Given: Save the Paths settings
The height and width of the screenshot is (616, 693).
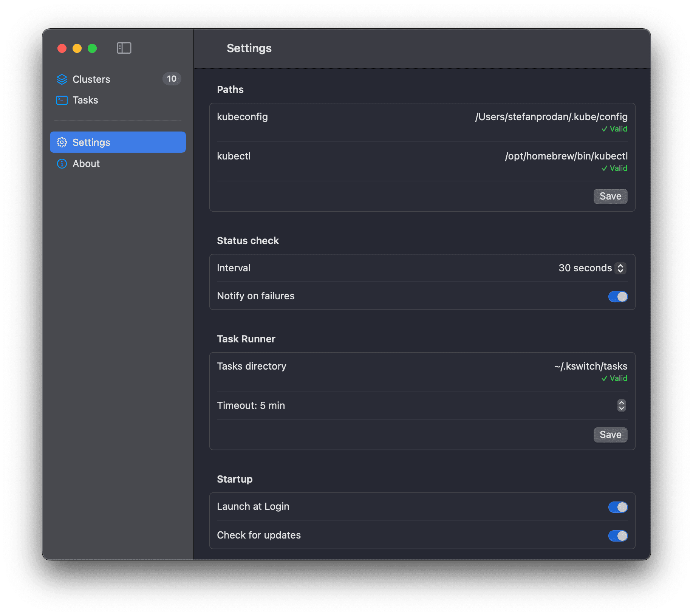Looking at the screenshot, I should click(610, 196).
